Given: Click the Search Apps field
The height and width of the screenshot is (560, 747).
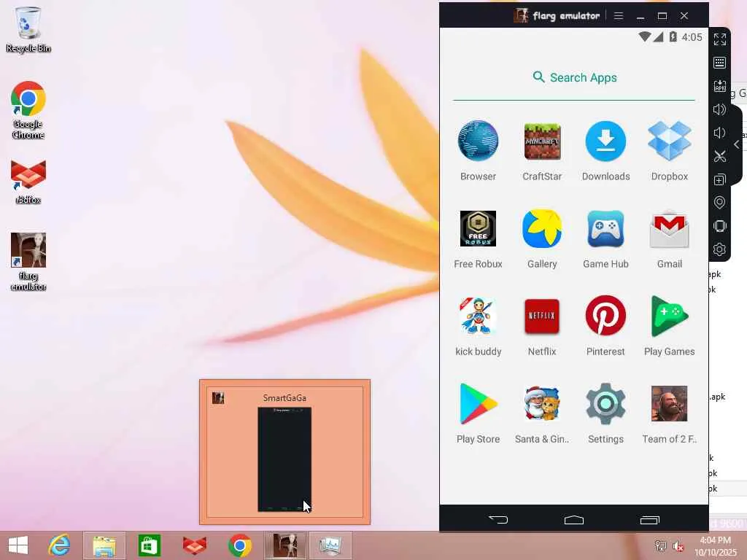Looking at the screenshot, I should pos(574,77).
